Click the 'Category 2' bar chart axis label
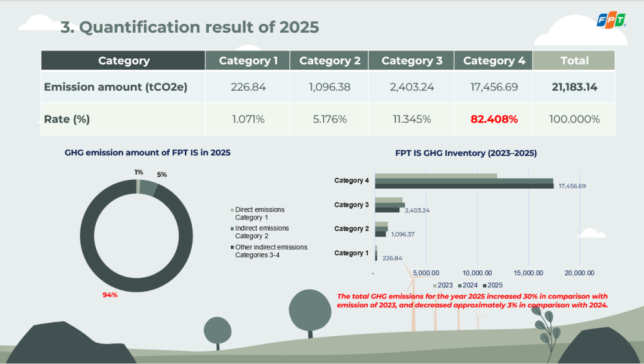 coord(352,229)
